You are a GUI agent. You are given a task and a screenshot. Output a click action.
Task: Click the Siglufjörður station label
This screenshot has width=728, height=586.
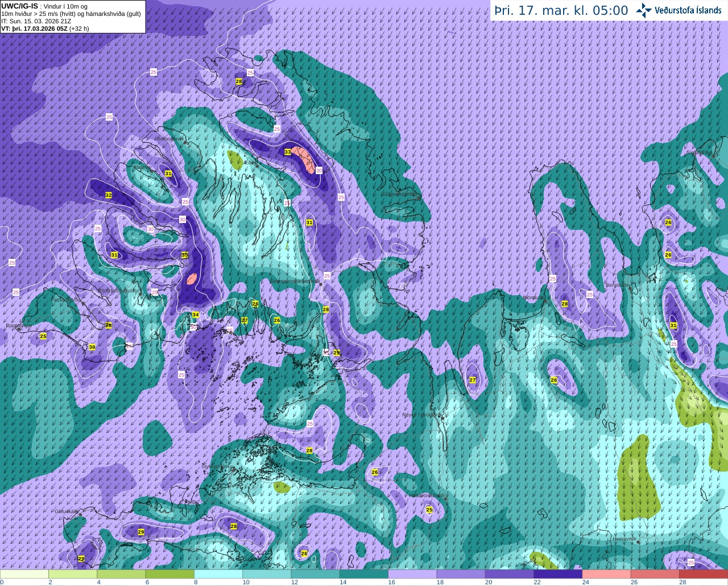[x=699, y=152]
